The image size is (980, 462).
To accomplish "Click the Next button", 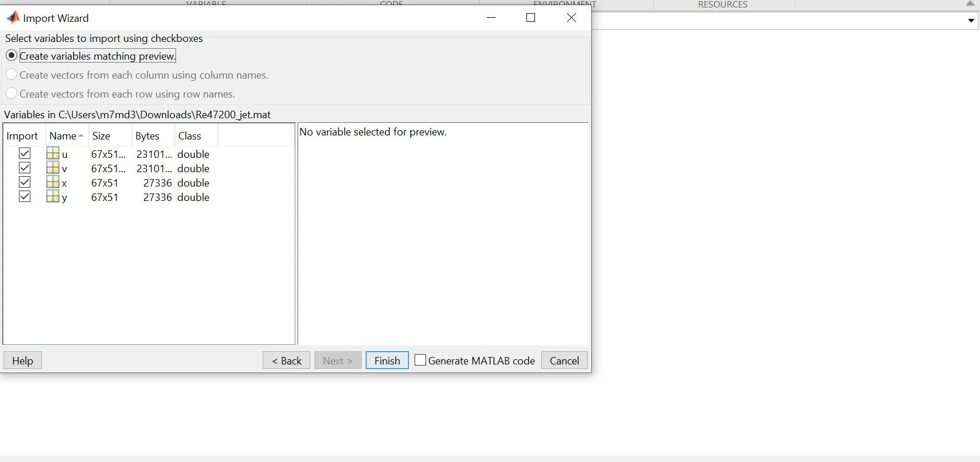I will click(338, 360).
